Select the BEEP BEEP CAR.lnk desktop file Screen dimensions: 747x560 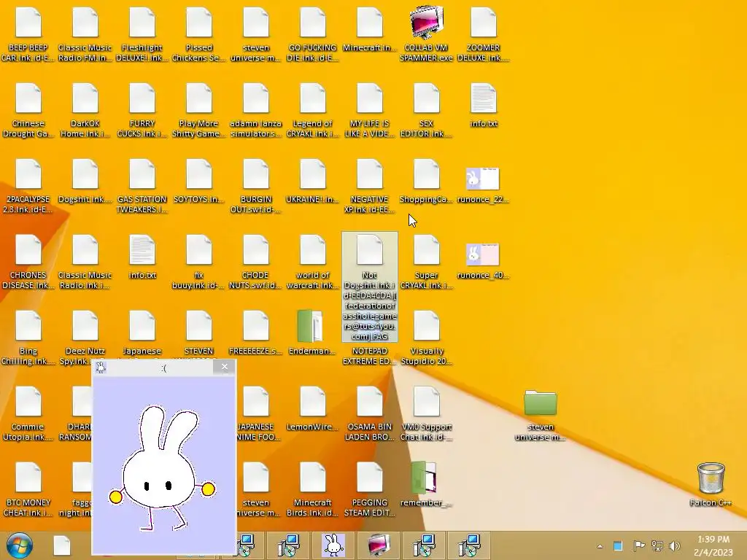28,34
